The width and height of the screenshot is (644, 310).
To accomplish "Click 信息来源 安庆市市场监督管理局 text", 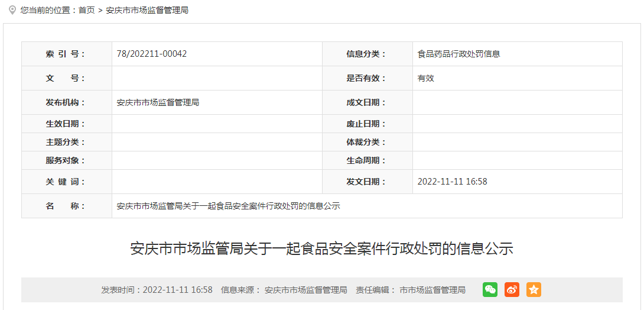I will pos(284,290).
